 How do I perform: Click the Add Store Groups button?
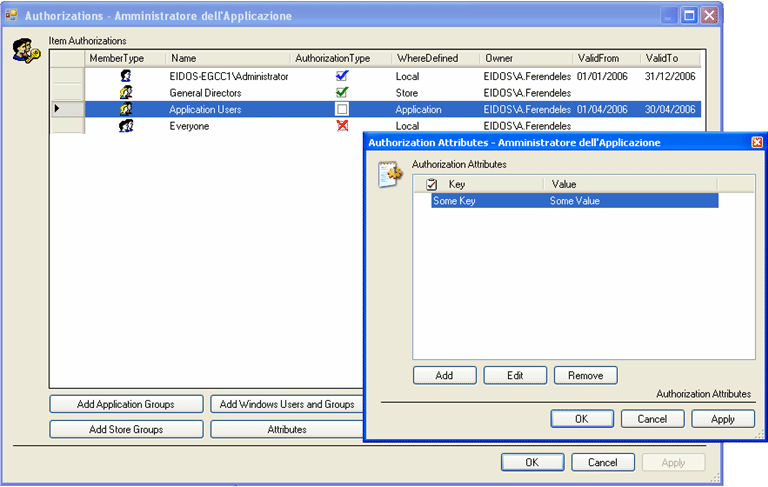click(126, 429)
